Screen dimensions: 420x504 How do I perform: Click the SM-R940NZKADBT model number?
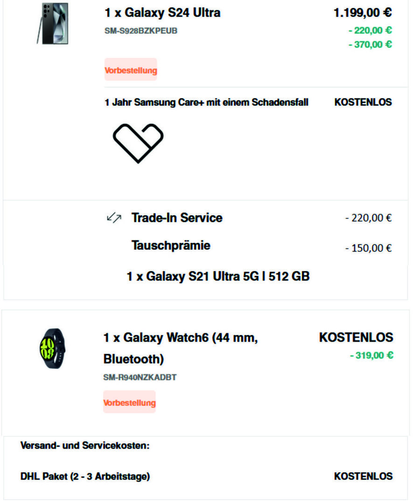click(140, 378)
